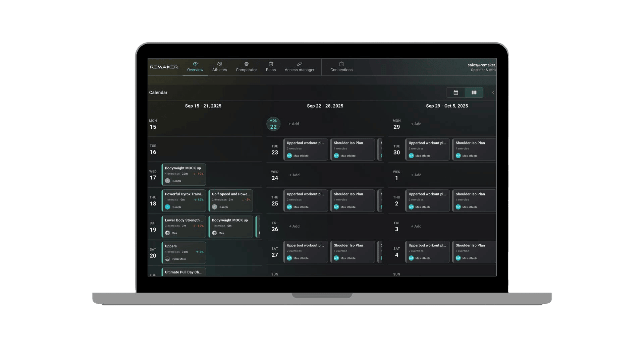Open Shoulder Iso Plan card on Thu 2
The image size is (644, 362).
pyautogui.click(x=474, y=200)
